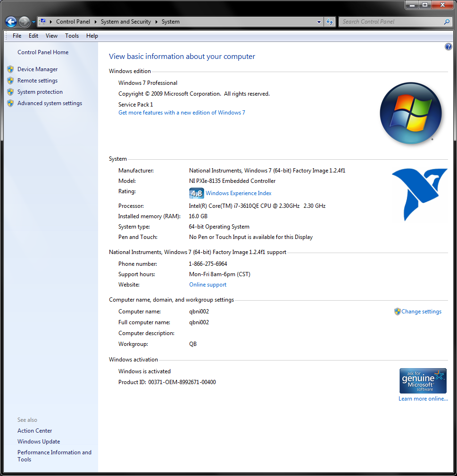Click shield icon beside Advanced system settings
Image resolution: width=457 pixels, height=476 pixels.
pos(10,103)
